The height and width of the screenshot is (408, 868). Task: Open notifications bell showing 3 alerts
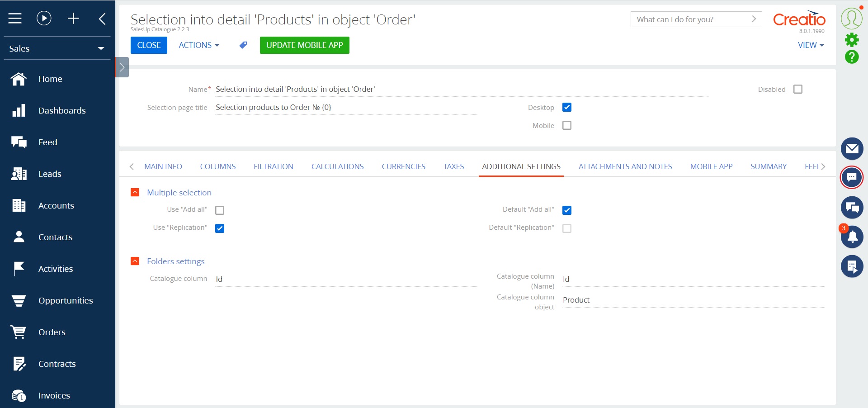852,237
